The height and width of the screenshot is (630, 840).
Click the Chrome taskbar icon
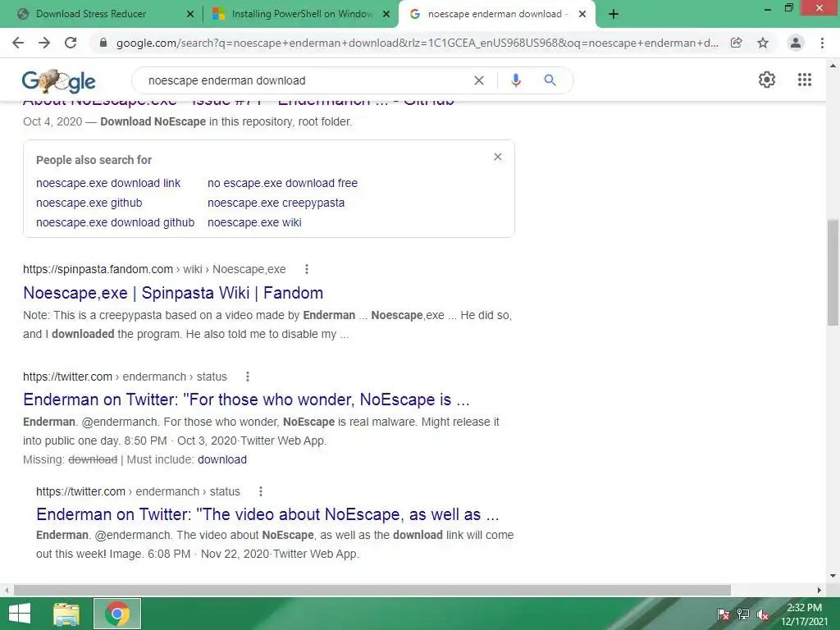click(x=117, y=614)
